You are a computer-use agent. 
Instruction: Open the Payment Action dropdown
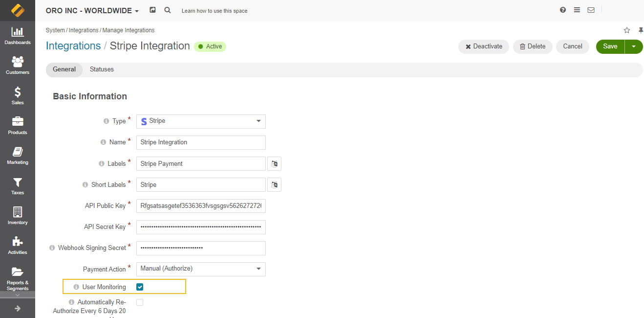[x=201, y=269]
